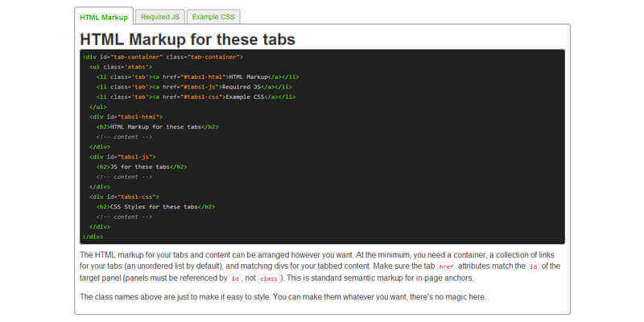Click the h2 "CSS Styles for these tabs" code line
The height and width of the screenshot is (322, 644).
(155, 206)
